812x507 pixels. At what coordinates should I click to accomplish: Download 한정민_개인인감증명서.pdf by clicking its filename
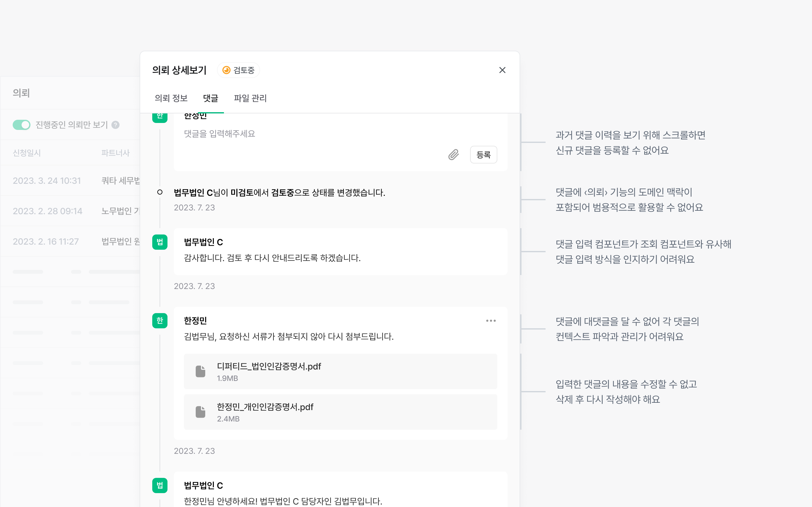[x=265, y=407]
